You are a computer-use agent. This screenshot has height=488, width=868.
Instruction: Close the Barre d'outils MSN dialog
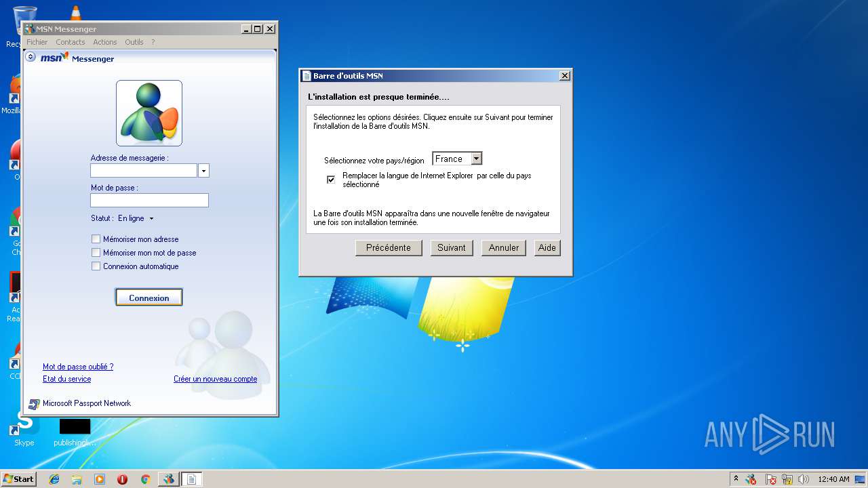564,76
